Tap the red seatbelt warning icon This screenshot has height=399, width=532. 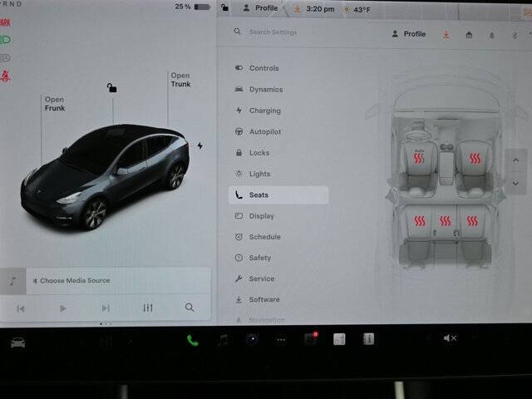click(x=5, y=76)
